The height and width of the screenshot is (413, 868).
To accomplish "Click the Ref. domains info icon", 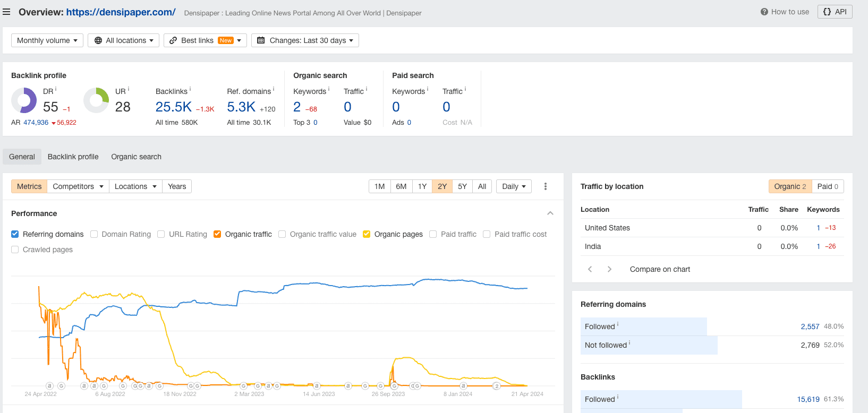I will (x=274, y=89).
